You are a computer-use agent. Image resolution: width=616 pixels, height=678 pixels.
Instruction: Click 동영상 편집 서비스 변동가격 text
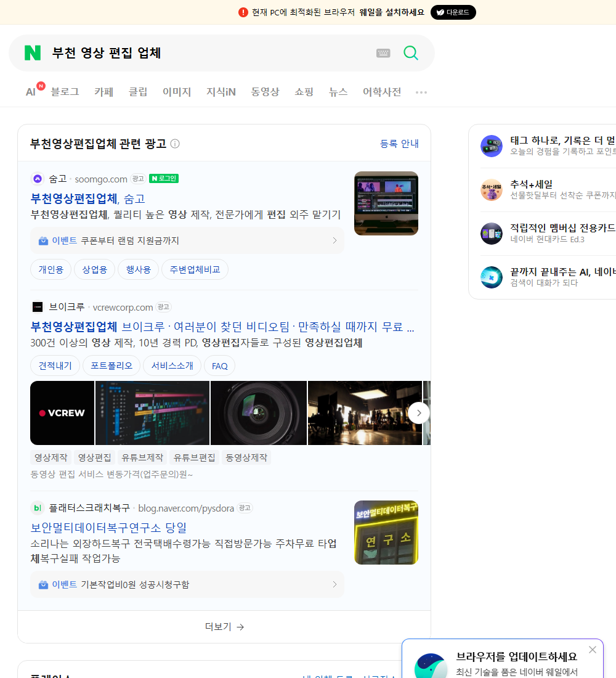tap(111, 475)
